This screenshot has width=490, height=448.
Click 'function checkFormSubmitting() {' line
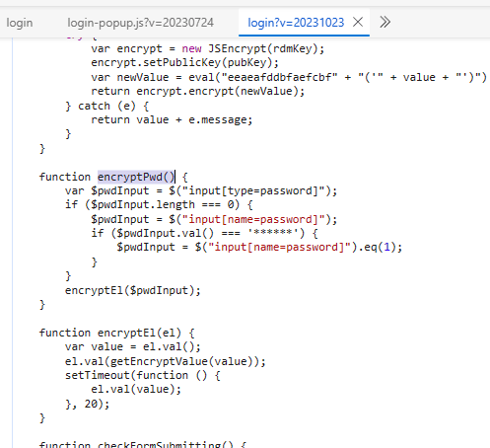(x=143, y=444)
